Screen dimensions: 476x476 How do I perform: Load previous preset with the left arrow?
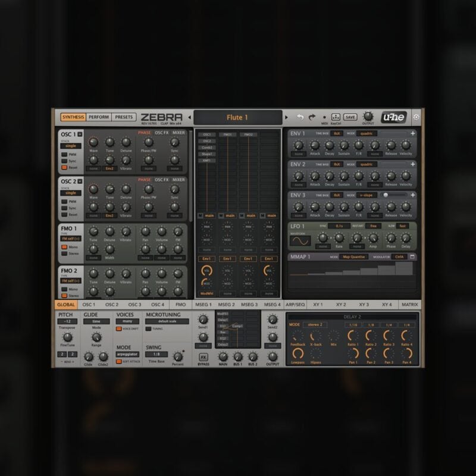tap(189, 117)
